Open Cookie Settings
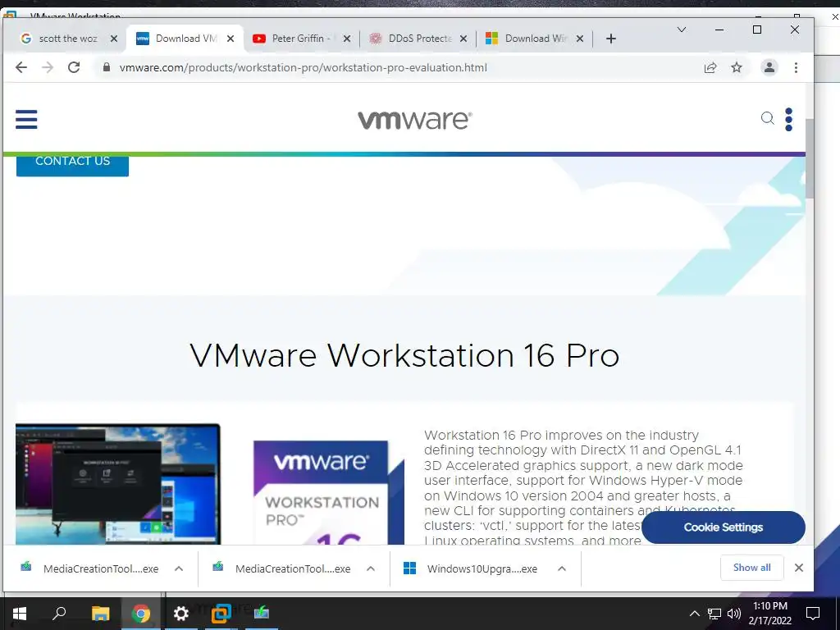 click(x=724, y=527)
